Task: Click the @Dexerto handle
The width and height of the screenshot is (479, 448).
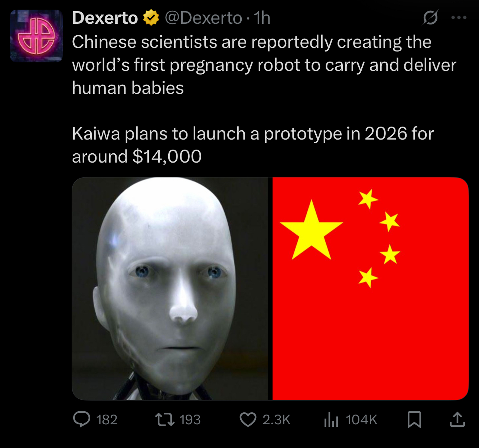Action: click(x=203, y=18)
